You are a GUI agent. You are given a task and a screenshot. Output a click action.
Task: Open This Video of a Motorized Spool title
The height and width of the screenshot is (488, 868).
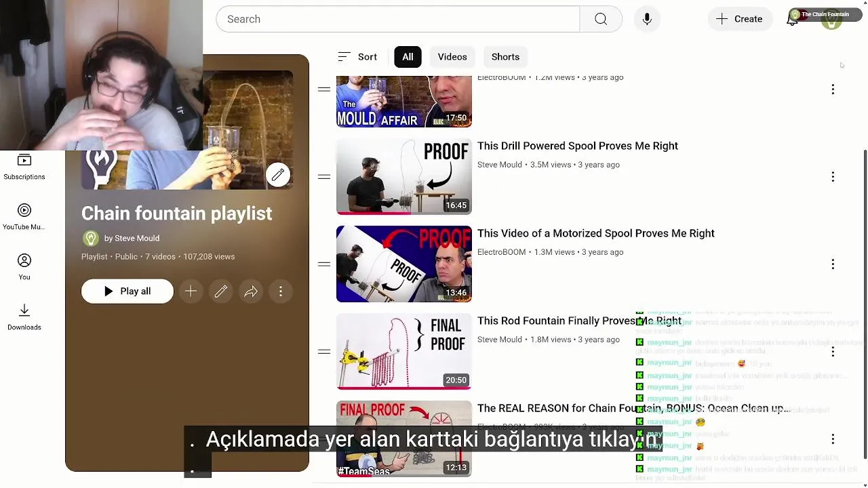pyautogui.click(x=596, y=233)
